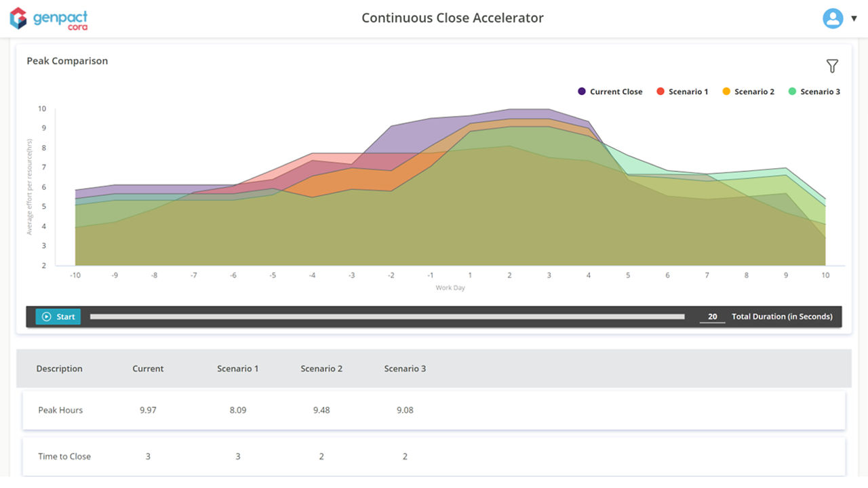Select the Peak Hours row
Viewport: 868px width, 488px height.
(60, 410)
